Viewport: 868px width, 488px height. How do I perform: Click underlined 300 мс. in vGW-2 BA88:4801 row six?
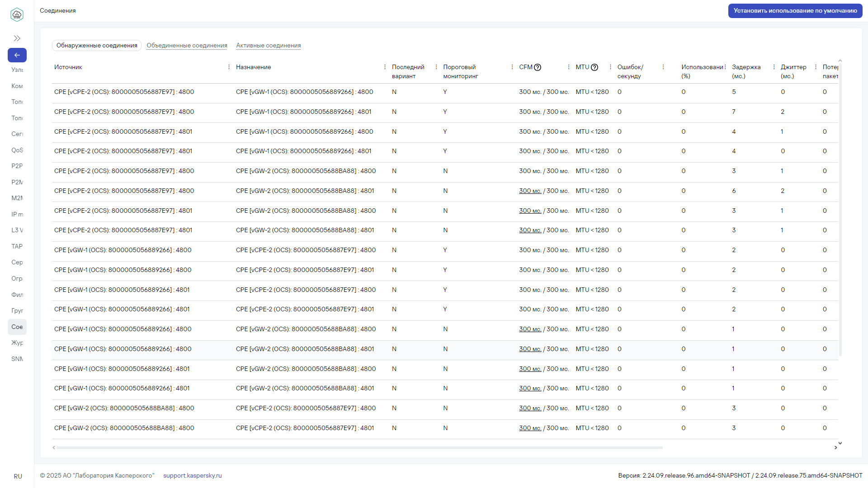pos(530,191)
